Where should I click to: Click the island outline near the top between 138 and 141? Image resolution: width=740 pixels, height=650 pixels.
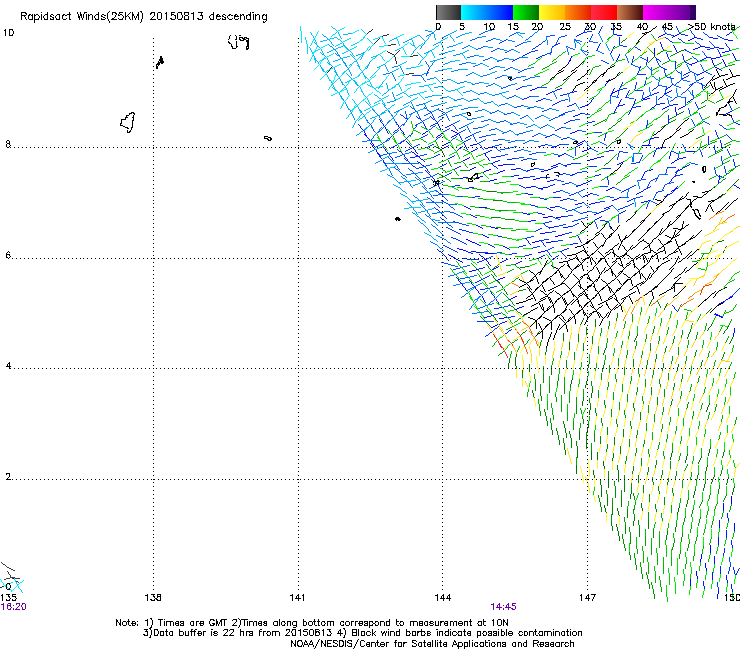tap(238, 42)
